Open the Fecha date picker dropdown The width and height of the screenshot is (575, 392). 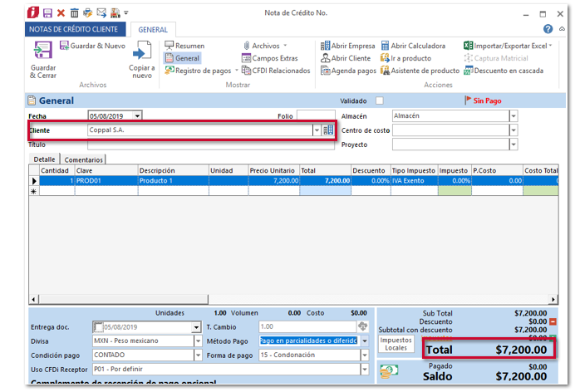point(137,116)
